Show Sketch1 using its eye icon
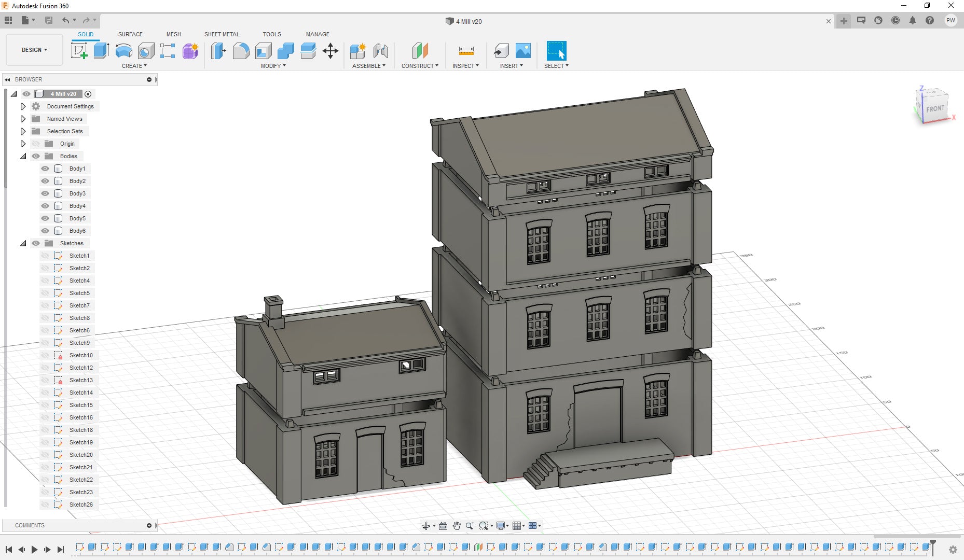 pos(45,256)
